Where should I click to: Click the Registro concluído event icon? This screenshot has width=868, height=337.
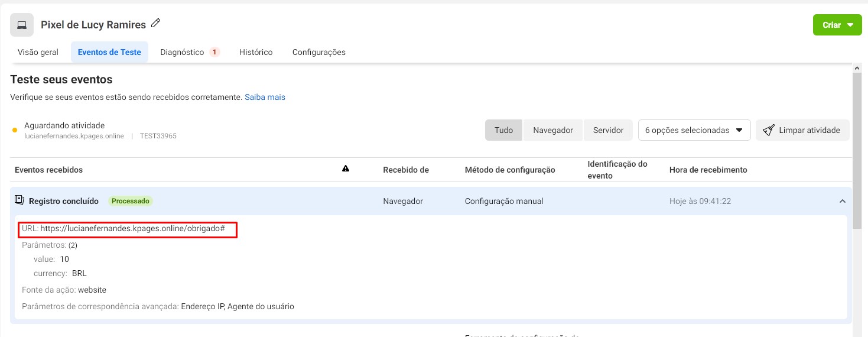(19, 200)
